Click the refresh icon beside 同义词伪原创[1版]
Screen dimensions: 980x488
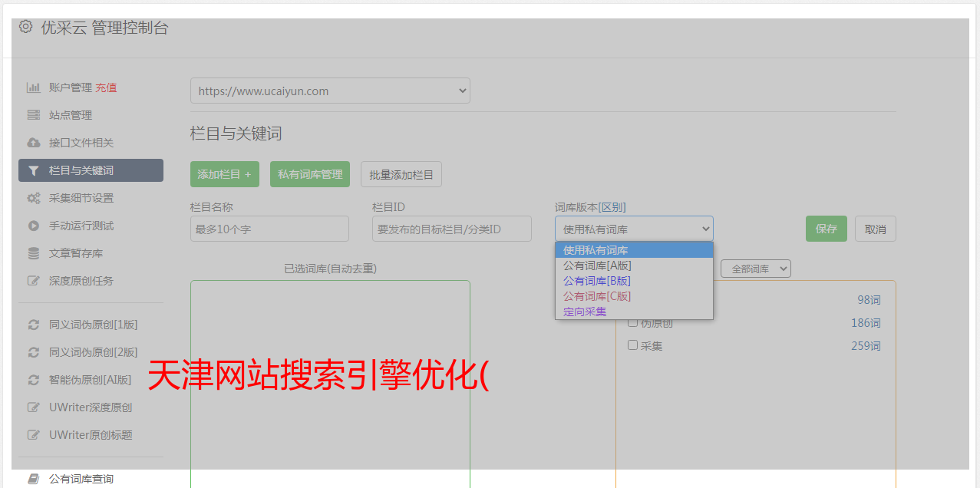(x=34, y=325)
